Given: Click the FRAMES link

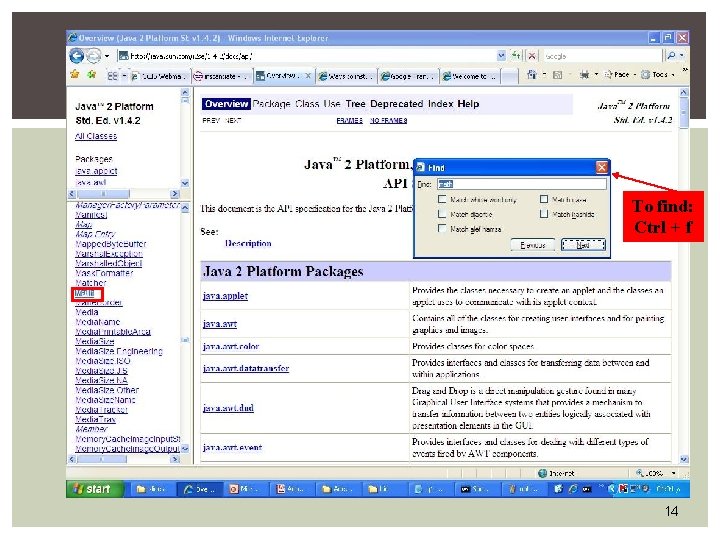Looking at the screenshot, I should click(349, 121).
